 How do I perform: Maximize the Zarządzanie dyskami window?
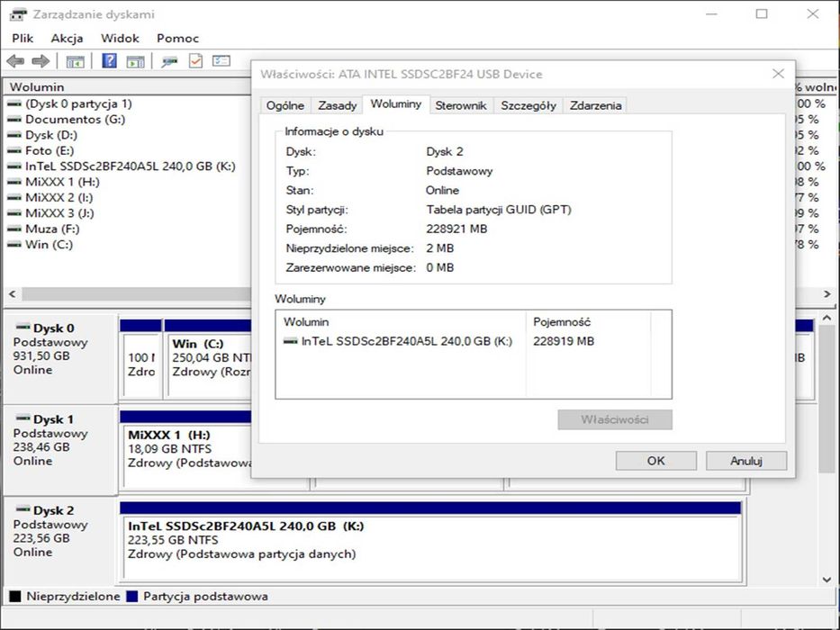[762, 14]
